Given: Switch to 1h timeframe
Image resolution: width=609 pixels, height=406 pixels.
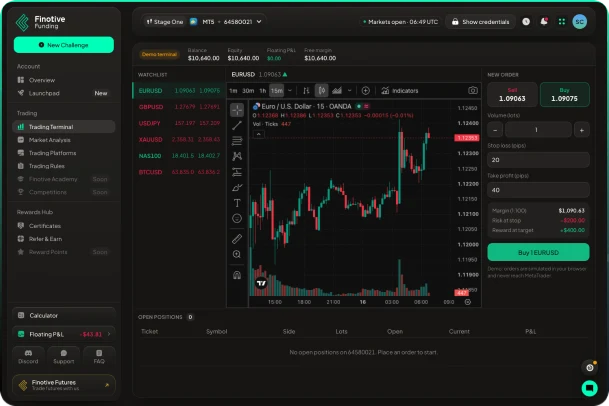Looking at the screenshot, I should (263, 91).
